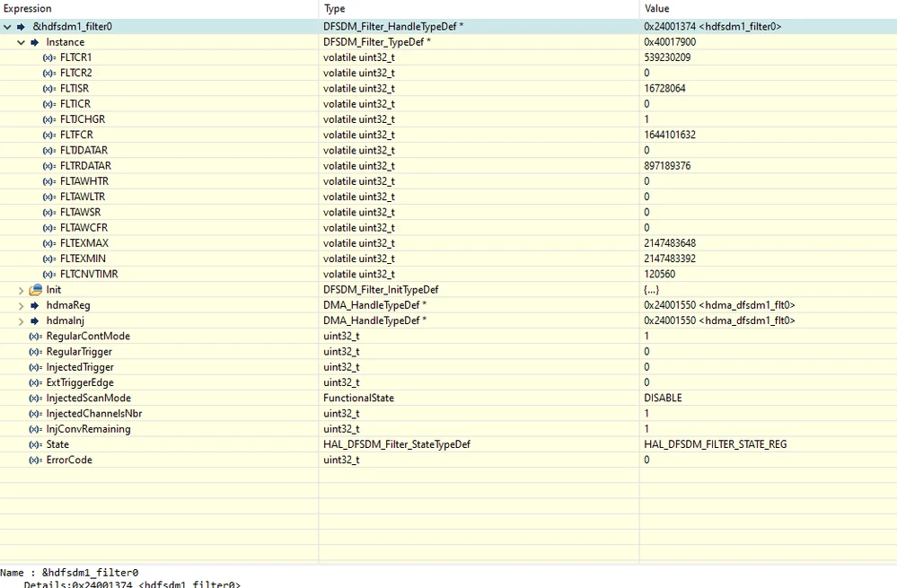897x588 pixels.
Task: Click the pointer arrow icon beside &hdfsdm1_filter0
Action: (22, 27)
